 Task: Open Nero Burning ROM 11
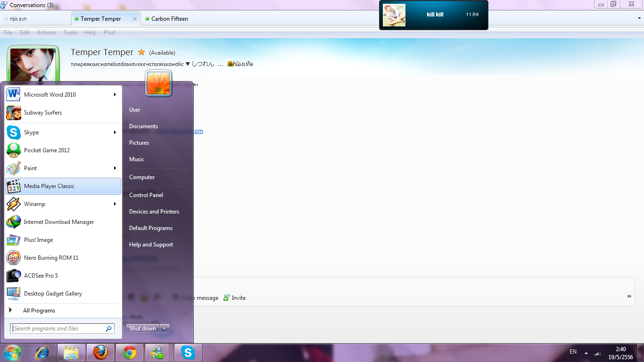[x=63, y=258]
